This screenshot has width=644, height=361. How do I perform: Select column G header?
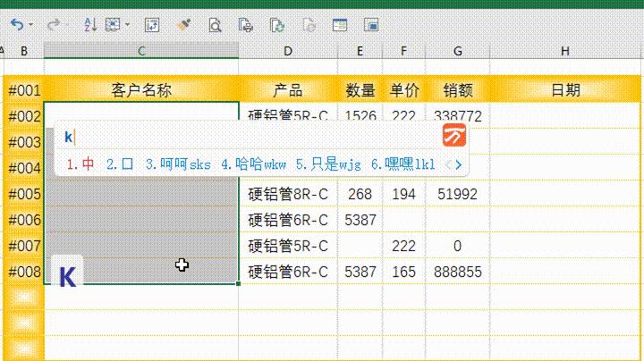tap(458, 51)
